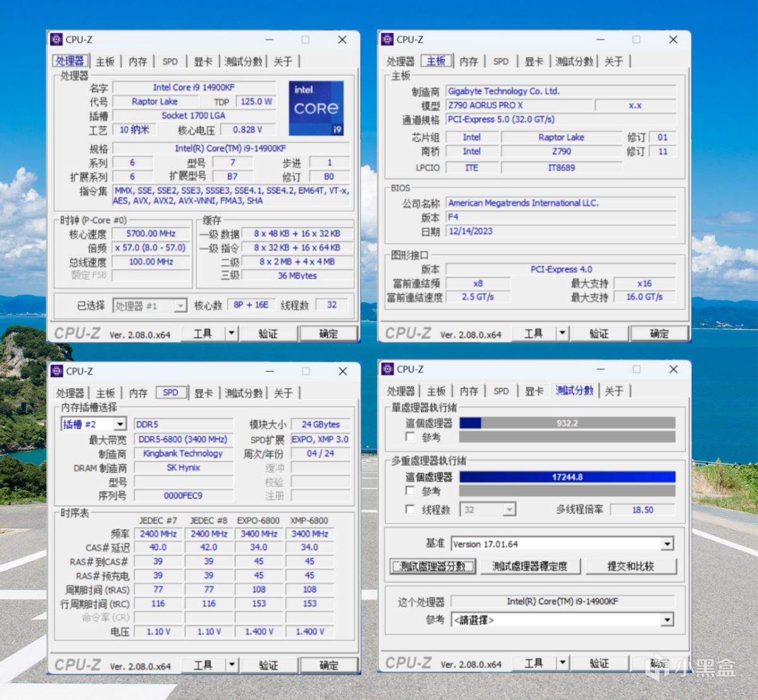This screenshot has width=758, height=700.
Task: Click the module size 24 GBytes
Action: point(321,425)
